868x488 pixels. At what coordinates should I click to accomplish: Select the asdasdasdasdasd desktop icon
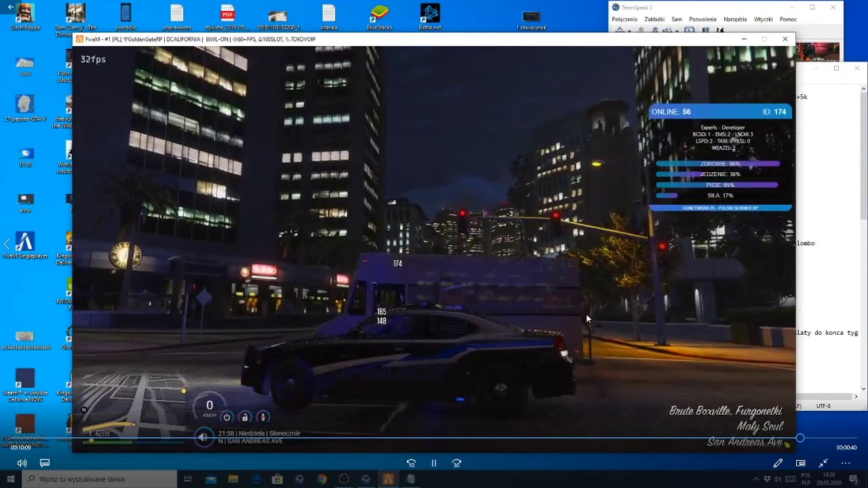[x=25, y=340]
